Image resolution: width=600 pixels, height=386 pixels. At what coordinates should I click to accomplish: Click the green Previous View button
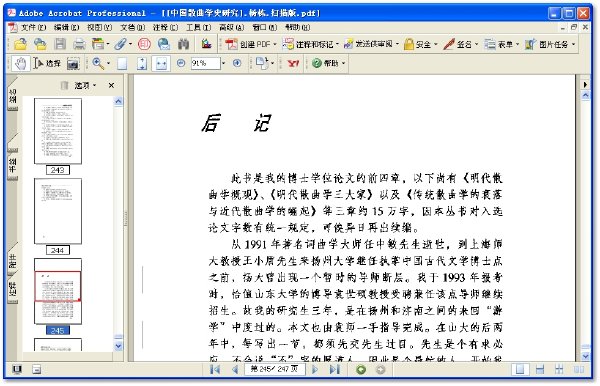pyautogui.click(x=361, y=370)
